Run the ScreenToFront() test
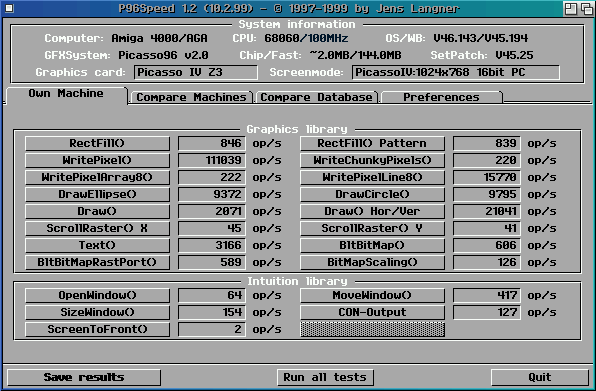The height and width of the screenshot is (391, 596). [97, 329]
